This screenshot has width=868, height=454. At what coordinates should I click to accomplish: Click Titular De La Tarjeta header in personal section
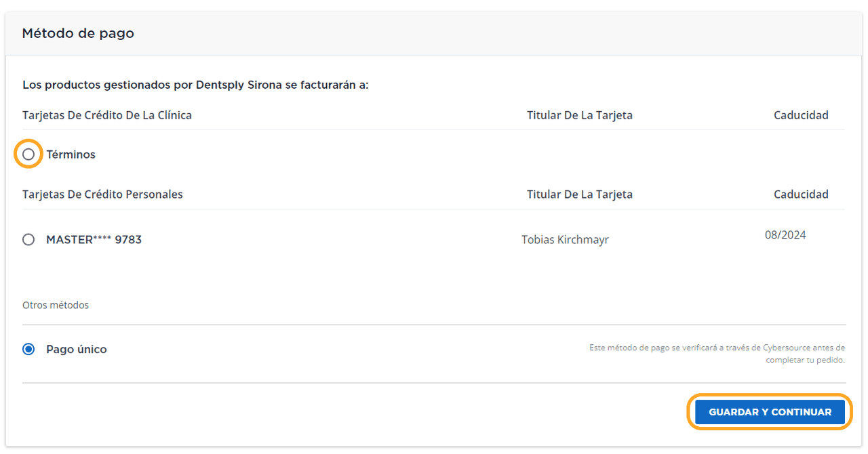579,194
